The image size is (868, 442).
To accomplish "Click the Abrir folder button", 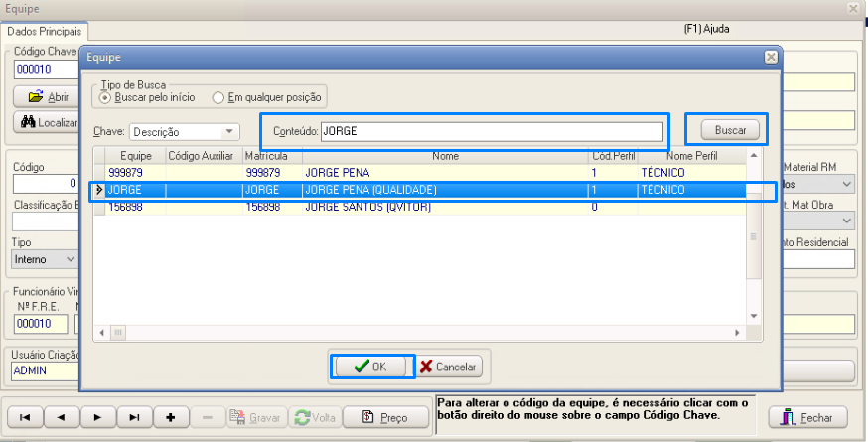I will 48,97.
